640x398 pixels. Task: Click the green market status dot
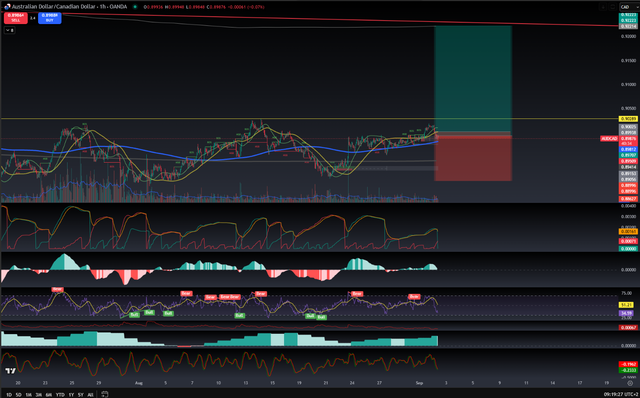point(135,7)
